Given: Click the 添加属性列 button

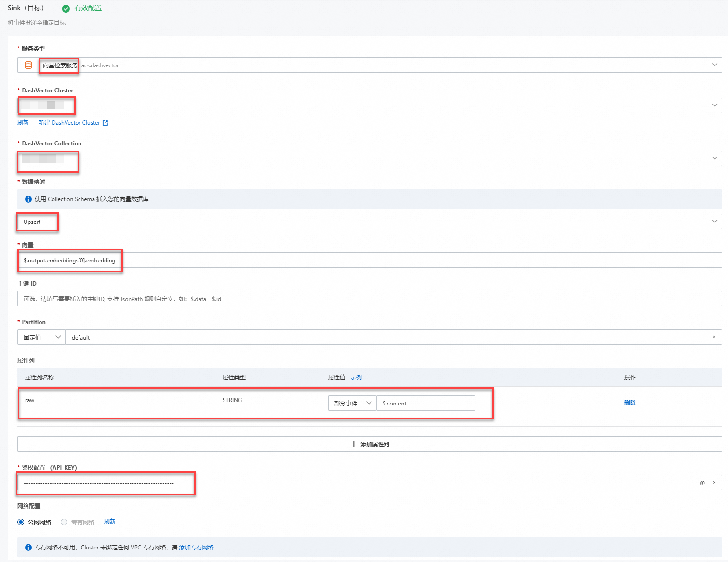Looking at the screenshot, I should [370, 444].
